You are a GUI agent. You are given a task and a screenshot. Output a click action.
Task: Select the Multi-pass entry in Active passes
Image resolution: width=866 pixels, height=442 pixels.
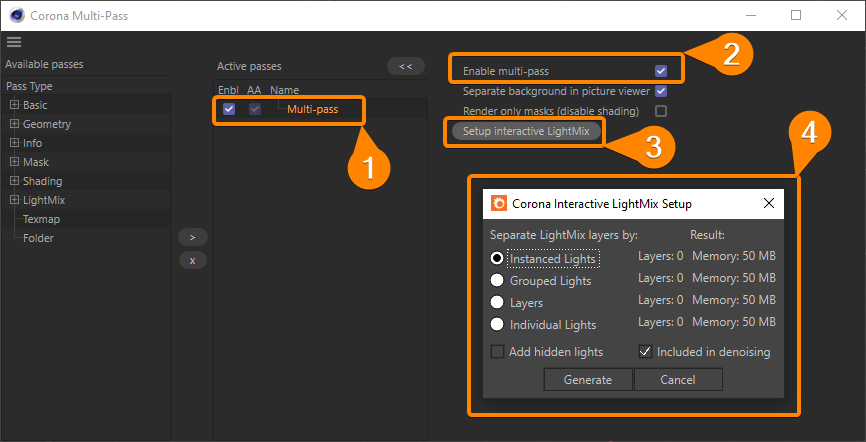pyautogui.click(x=313, y=109)
